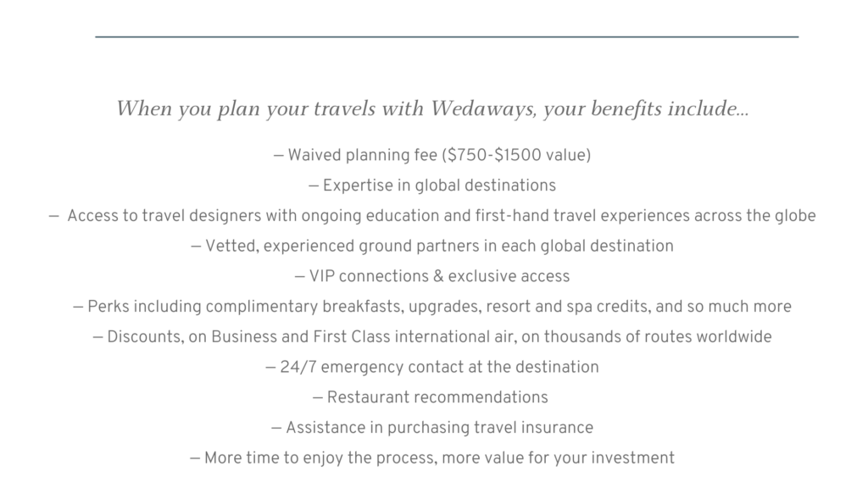This screenshot has height=488, width=868.
Task: Select the VIP connections & exclusive access line
Action: pos(432,276)
